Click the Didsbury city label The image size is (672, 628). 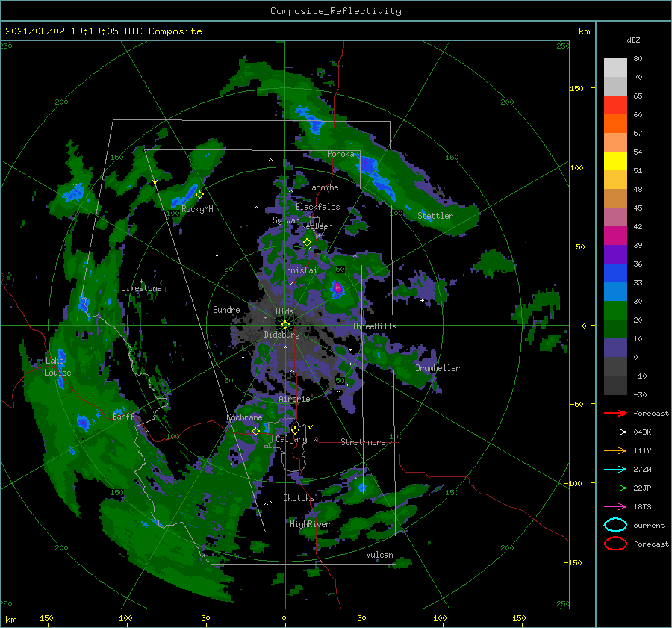point(282,335)
